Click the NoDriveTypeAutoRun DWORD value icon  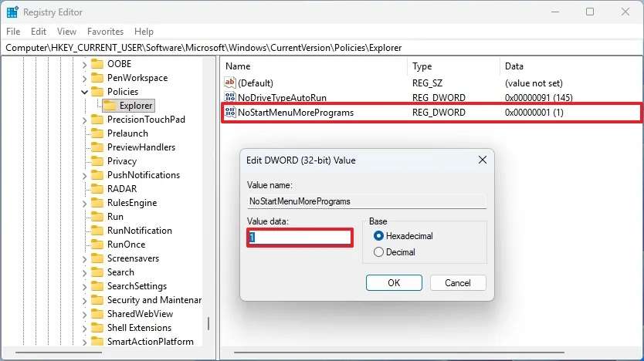(x=229, y=98)
